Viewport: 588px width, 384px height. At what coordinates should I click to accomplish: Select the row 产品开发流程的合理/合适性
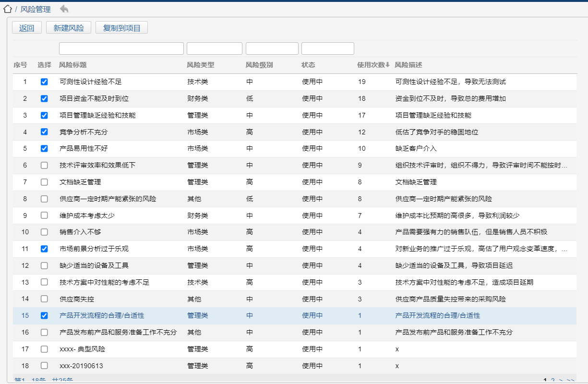(102, 316)
